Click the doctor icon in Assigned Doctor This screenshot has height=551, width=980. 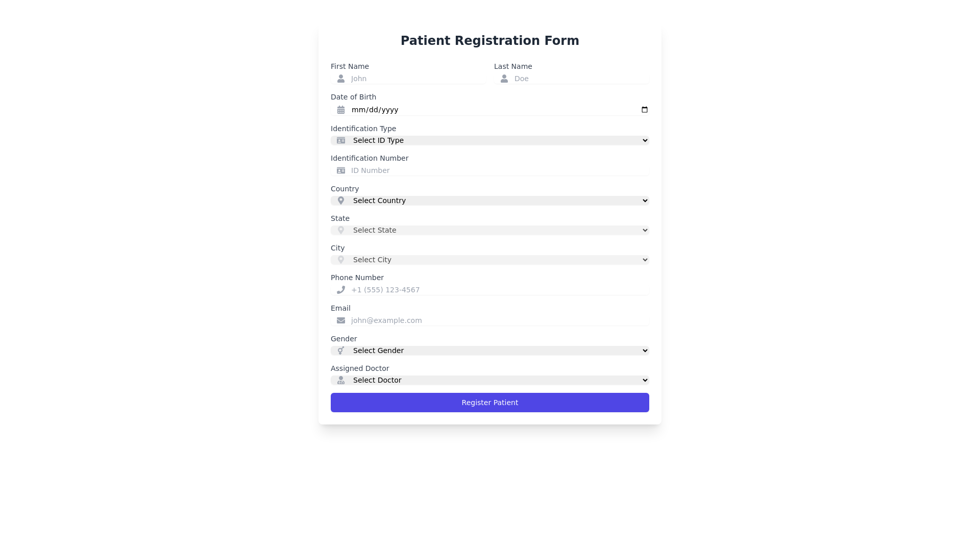click(341, 380)
